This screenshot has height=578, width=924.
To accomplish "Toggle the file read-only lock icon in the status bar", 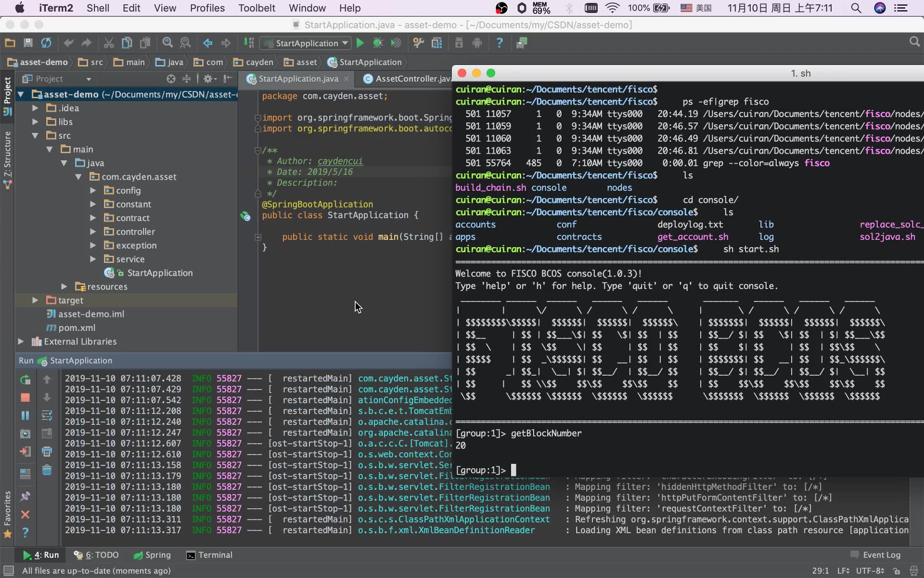I will (897, 571).
